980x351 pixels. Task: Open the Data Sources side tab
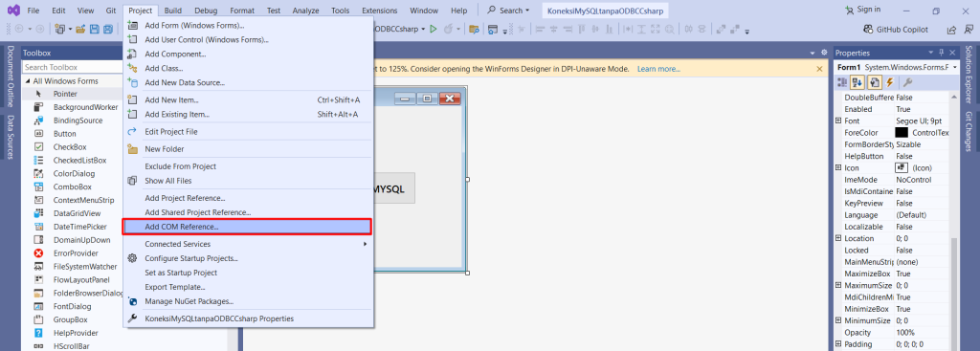coord(11,138)
